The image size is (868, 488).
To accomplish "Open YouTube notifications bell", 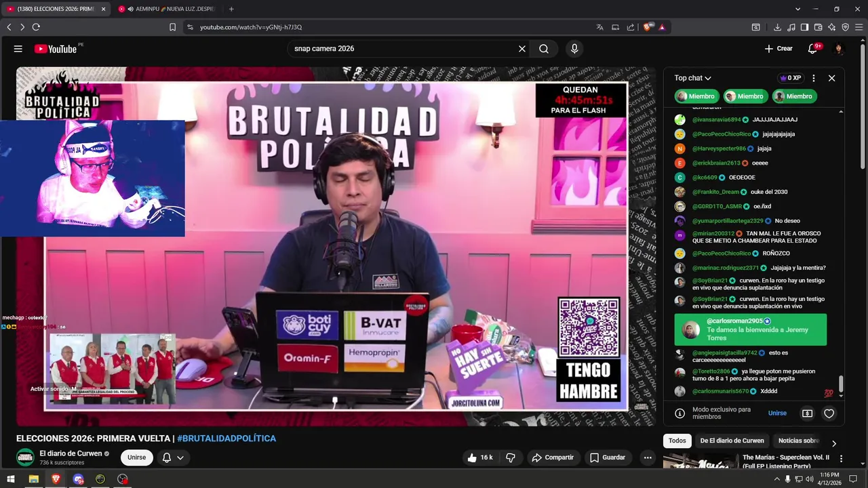I will pyautogui.click(x=813, y=49).
